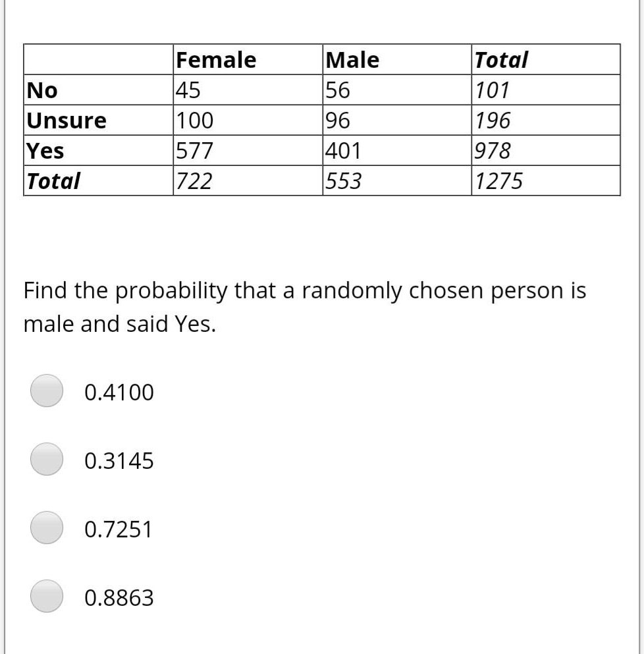
Task: Click the Unsure row label
Action: [x=65, y=120]
